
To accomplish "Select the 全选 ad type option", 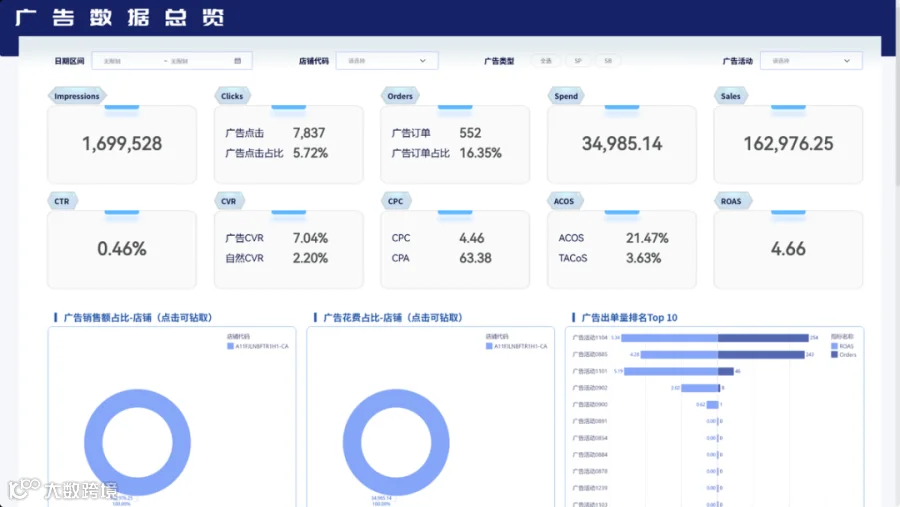I will coord(546,61).
